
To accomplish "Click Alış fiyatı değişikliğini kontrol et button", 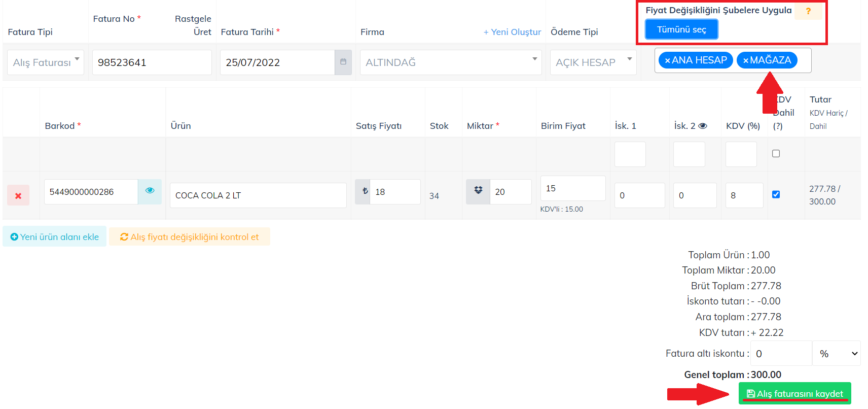I will 190,236.
